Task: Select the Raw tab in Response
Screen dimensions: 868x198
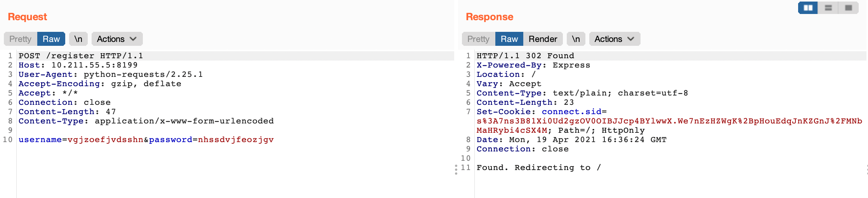Action: pyautogui.click(x=509, y=39)
